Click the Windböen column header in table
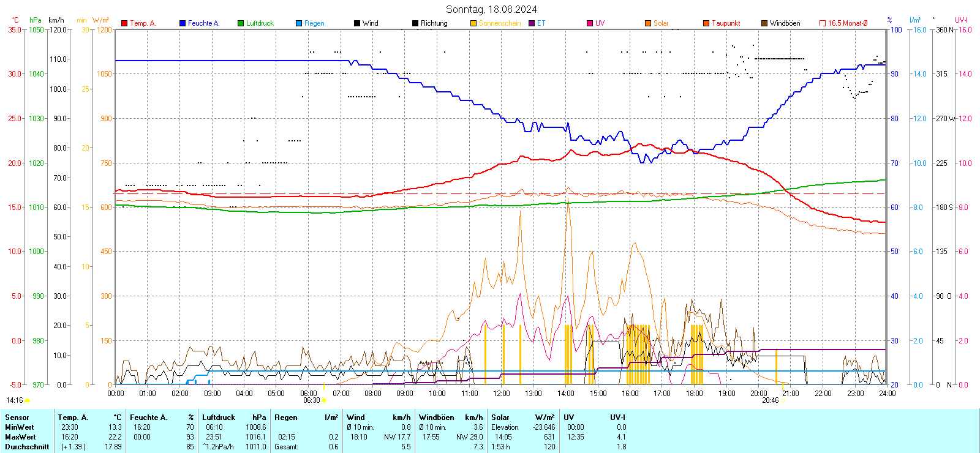This screenshot has width=980, height=453. pyautogui.click(x=437, y=417)
